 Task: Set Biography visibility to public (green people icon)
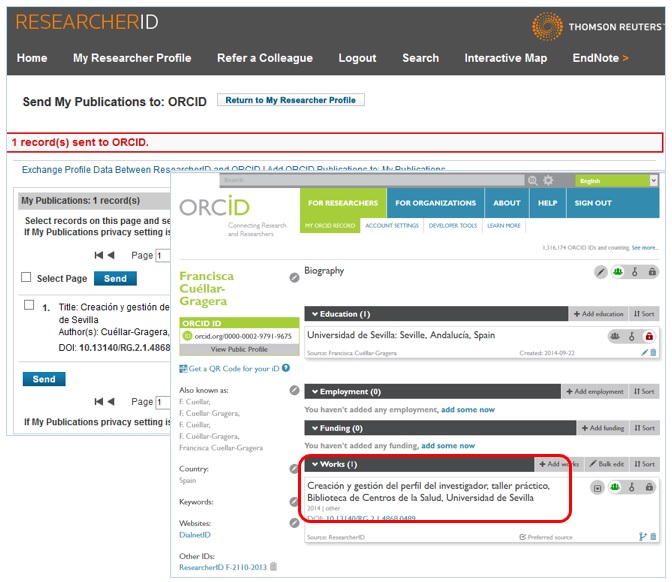[x=618, y=272]
